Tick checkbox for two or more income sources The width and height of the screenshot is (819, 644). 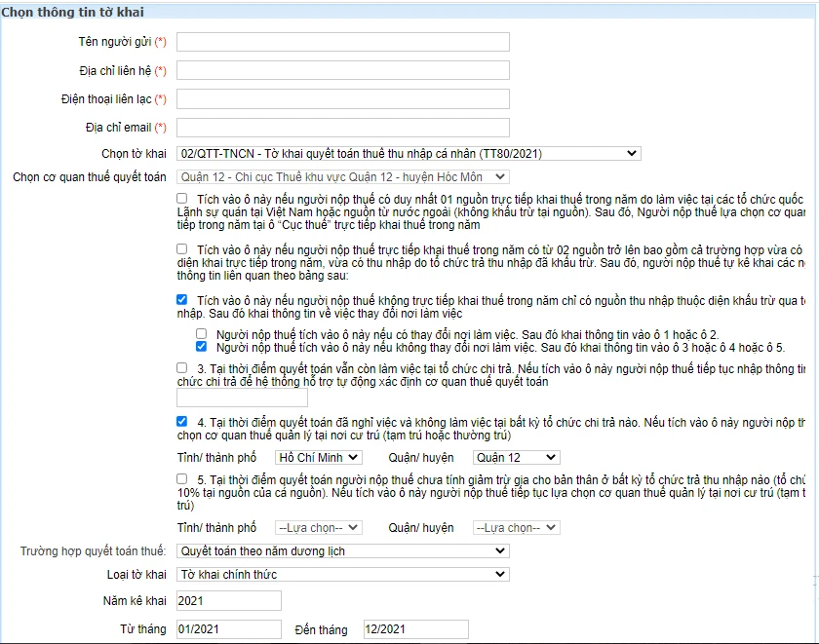pyautogui.click(x=182, y=249)
